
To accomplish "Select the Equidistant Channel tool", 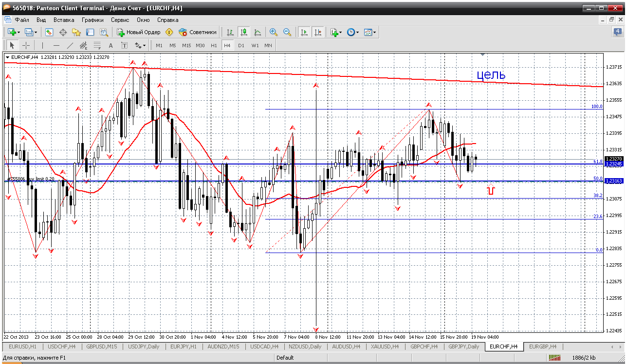I will point(83,45).
